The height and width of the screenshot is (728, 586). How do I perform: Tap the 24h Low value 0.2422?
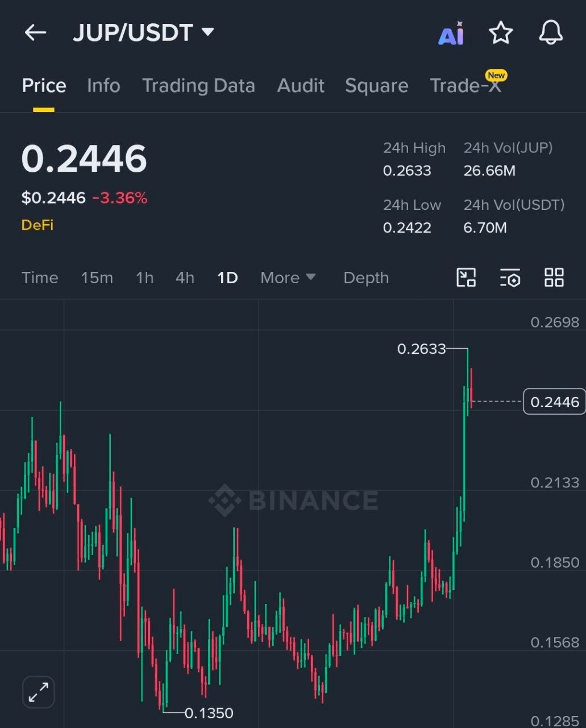click(x=407, y=228)
